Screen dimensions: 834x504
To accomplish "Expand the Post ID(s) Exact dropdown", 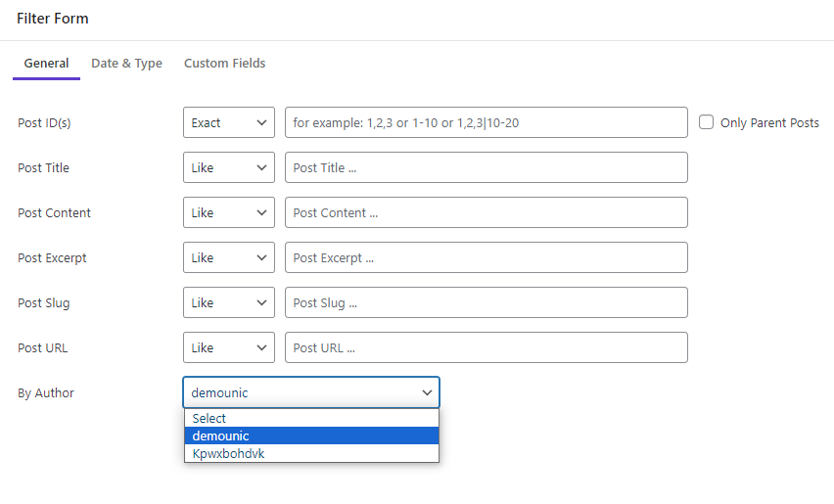I will [x=229, y=122].
